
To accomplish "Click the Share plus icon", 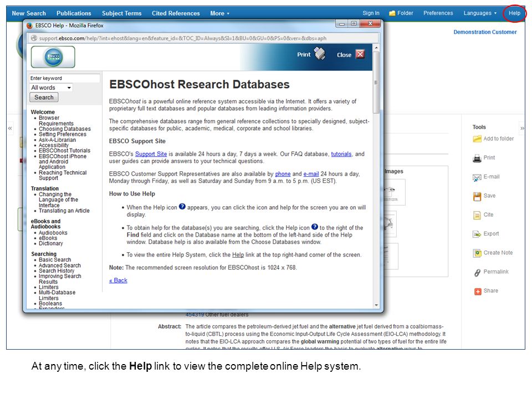I will [x=477, y=291].
